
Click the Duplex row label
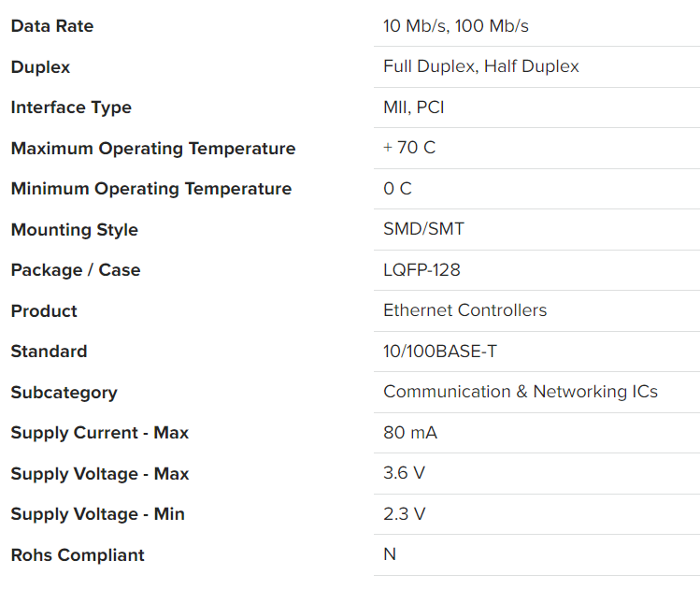pyautogui.click(x=40, y=67)
